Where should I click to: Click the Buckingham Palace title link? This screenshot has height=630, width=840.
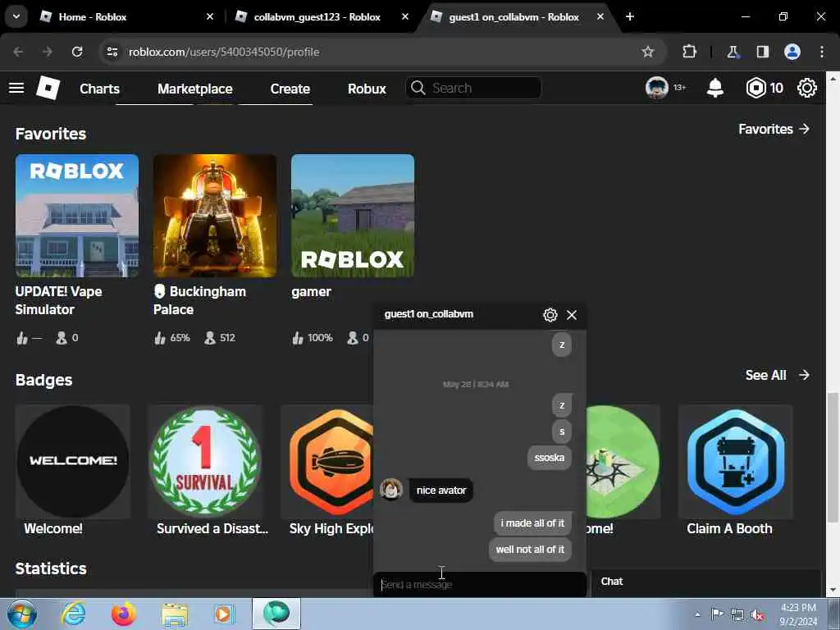pyautogui.click(x=200, y=300)
